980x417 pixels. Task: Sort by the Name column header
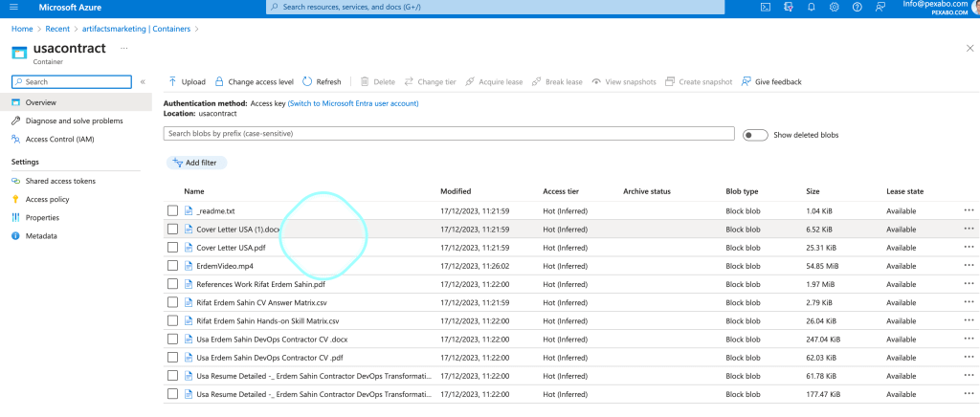click(x=193, y=191)
